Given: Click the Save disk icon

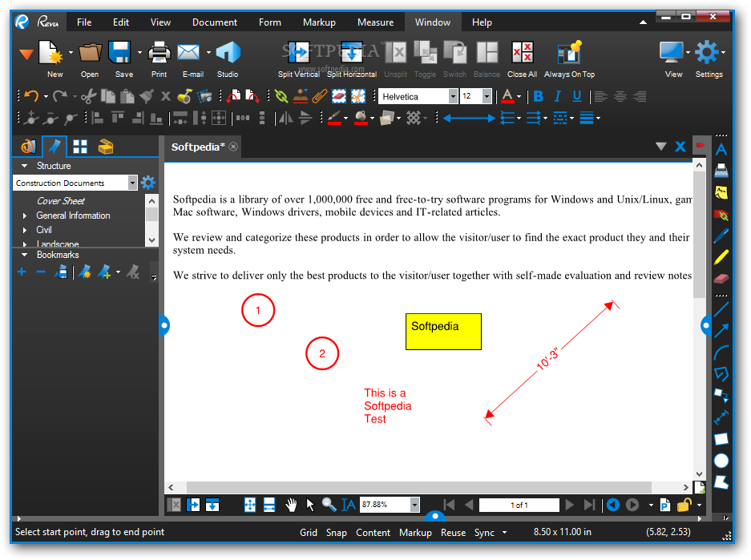Looking at the screenshot, I should (x=119, y=53).
